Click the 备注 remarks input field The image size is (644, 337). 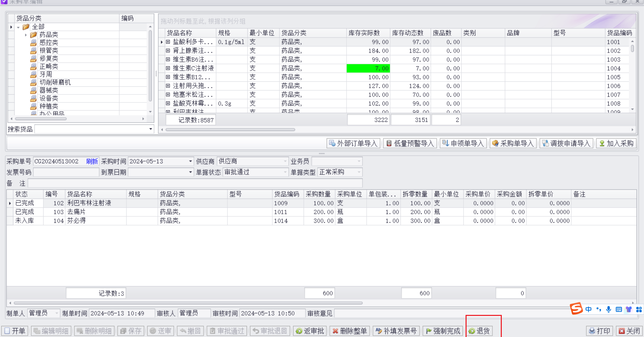[195, 183]
